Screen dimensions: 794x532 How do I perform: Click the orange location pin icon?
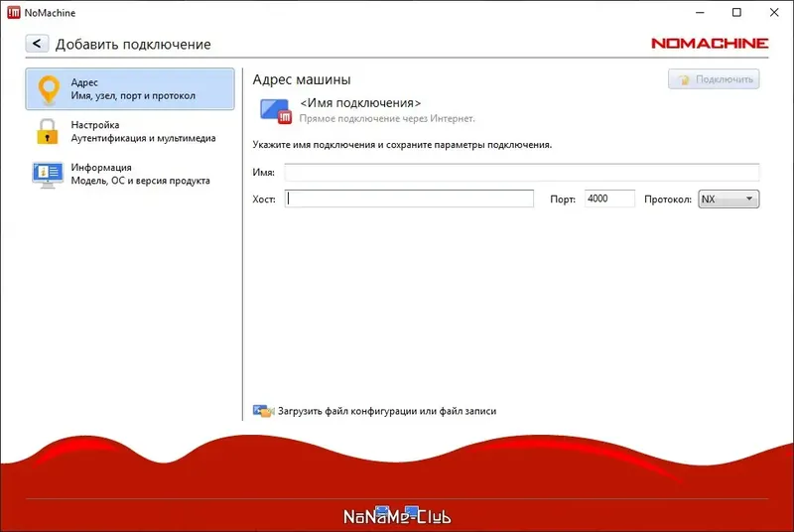49,89
